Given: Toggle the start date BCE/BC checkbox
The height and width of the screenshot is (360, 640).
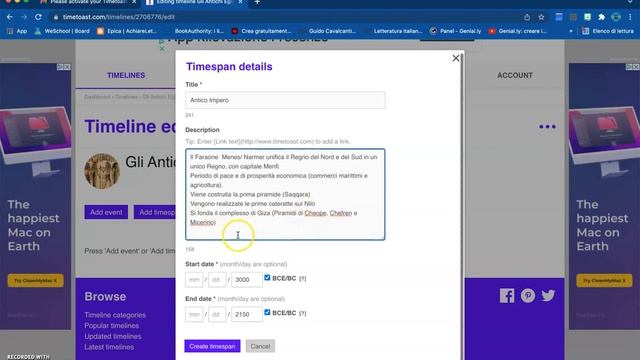Looking at the screenshot, I should pyautogui.click(x=267, y=278).
